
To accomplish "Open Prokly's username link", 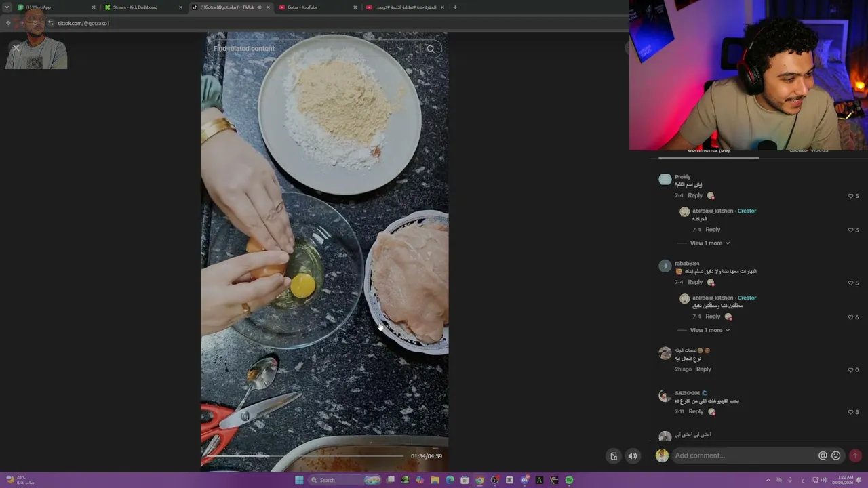I will pos(683,177).
